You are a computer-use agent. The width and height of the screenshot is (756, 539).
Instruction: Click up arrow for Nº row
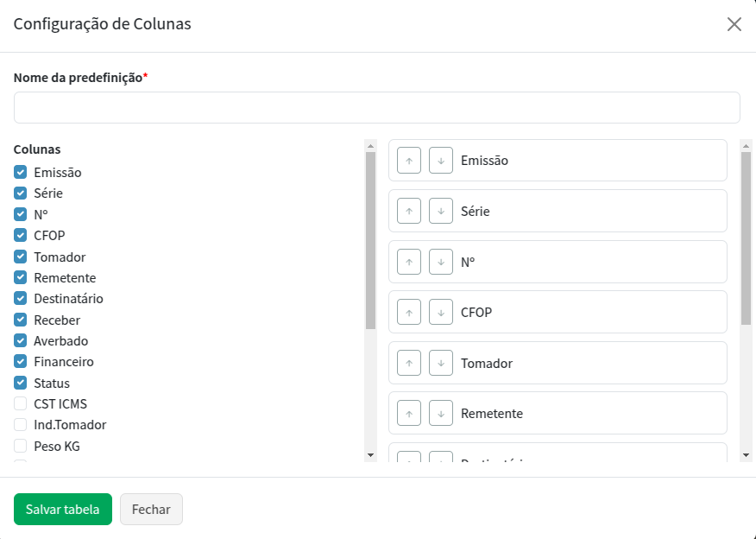point(409,262)
